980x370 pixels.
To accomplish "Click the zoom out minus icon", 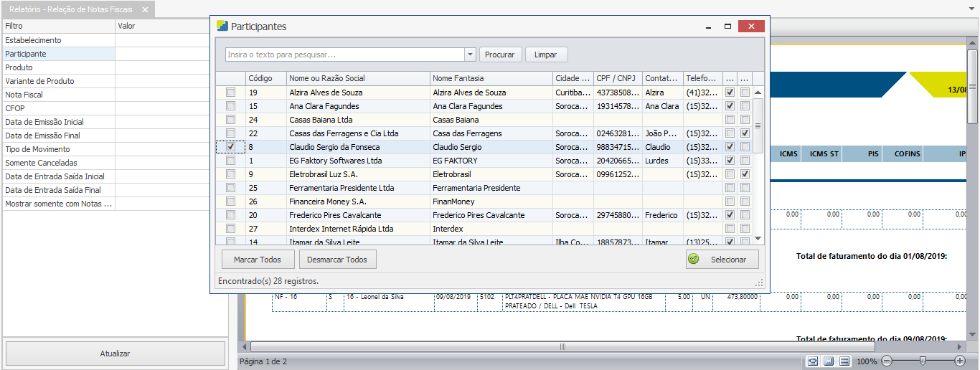I will [x=887, y=361].
